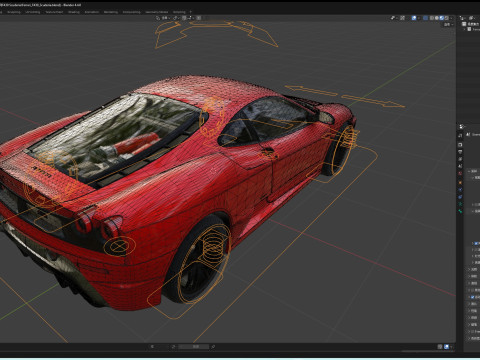Image resolution: width=480 pixels, height=360 pixels.
Task: Open the outliner display mode menu
Action: 463,18
